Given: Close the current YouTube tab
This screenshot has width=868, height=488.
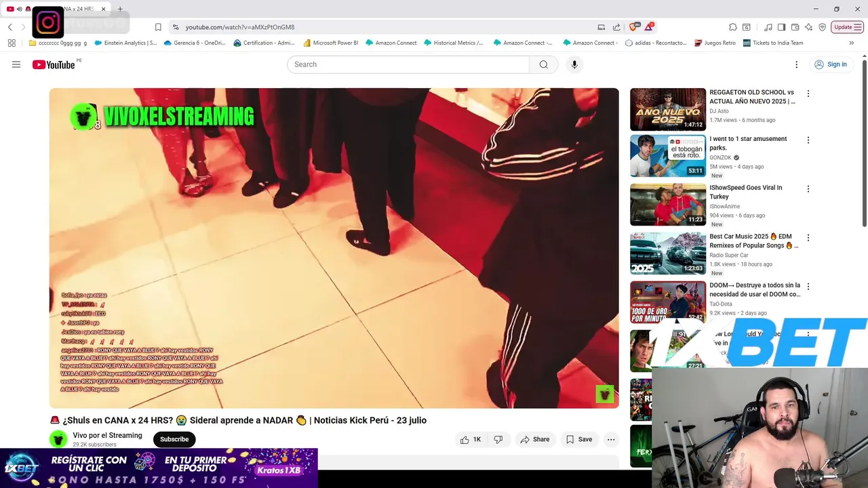Looking at the screenshot, I should click(104, 9).
